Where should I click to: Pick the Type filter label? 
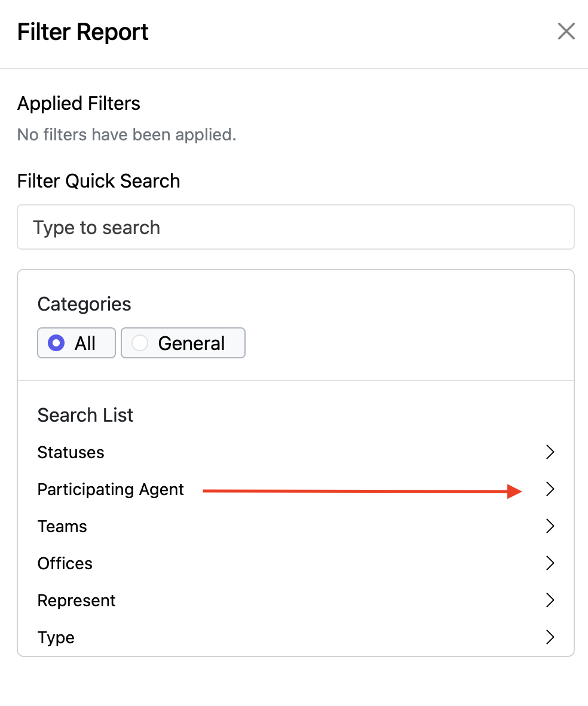tap(56, 637)
